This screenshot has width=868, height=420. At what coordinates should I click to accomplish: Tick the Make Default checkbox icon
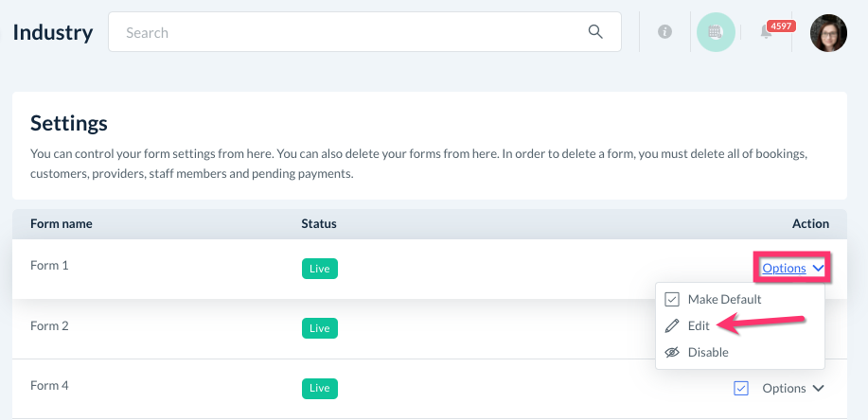(x=672, y=299)
